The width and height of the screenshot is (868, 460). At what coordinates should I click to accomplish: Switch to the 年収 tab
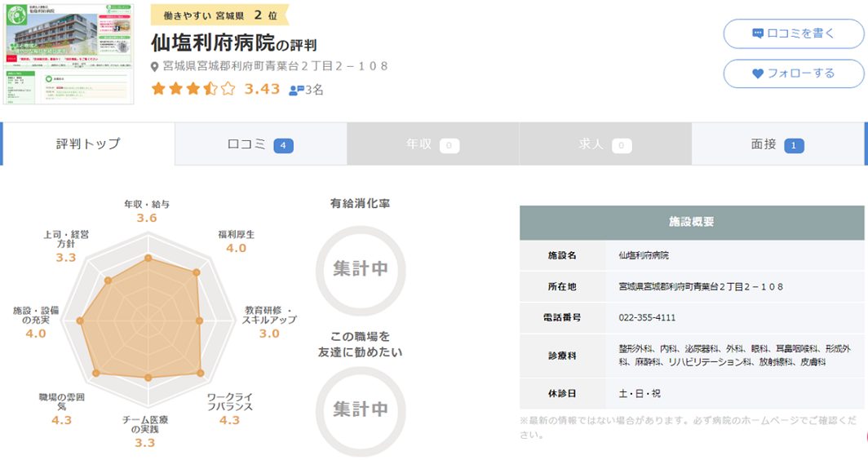(433, 144)
